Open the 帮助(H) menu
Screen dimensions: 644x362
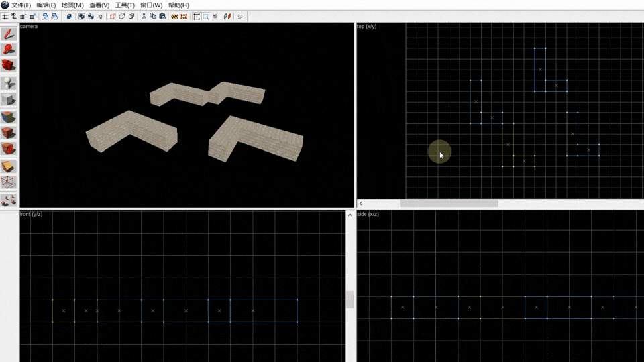coord(178,5)
